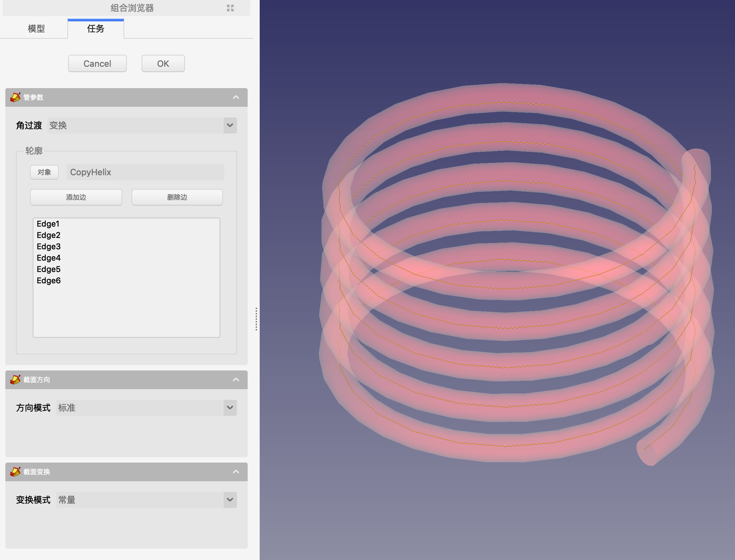
Task: Confirm with the OK button
Action: (163, 63)
